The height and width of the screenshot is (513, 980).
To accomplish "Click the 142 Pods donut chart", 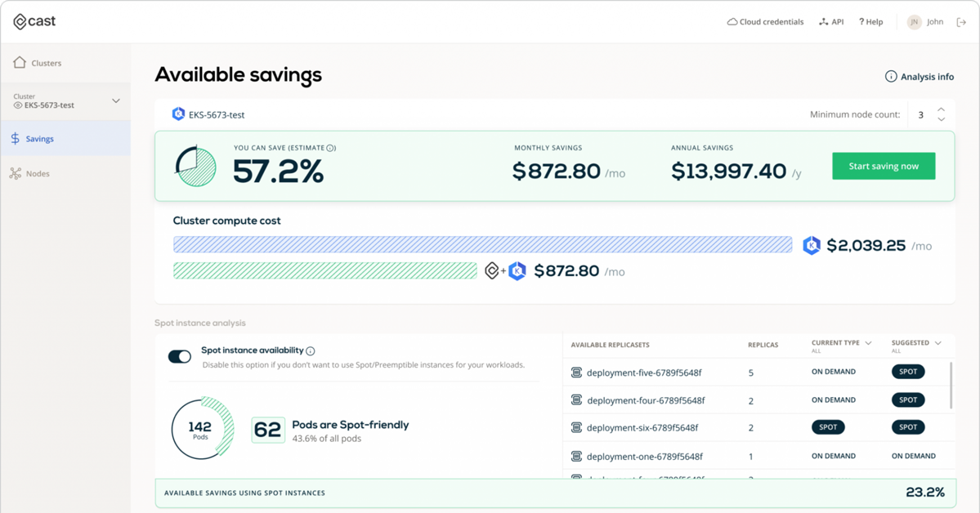I will 203,429.
